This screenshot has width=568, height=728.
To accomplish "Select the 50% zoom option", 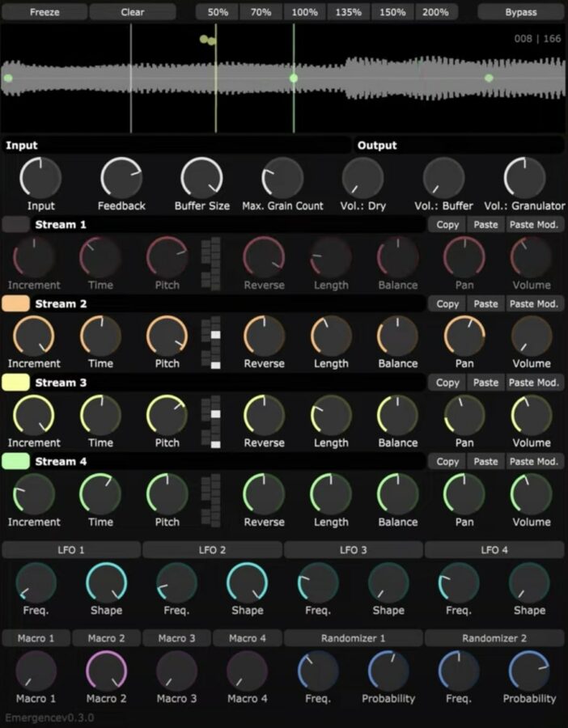I will (218, 12).
